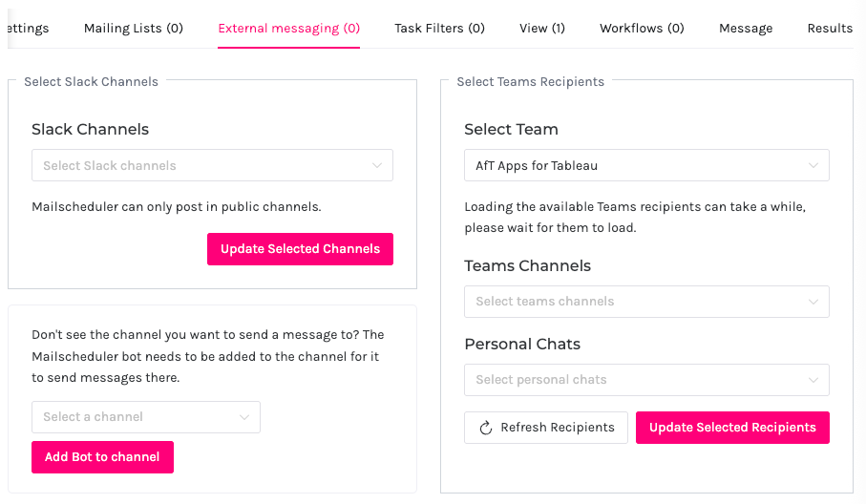Expand the Slack channels dropdown chevron
Screen dimensions: 866x504
pyautogui.click(x=377, y=165)
